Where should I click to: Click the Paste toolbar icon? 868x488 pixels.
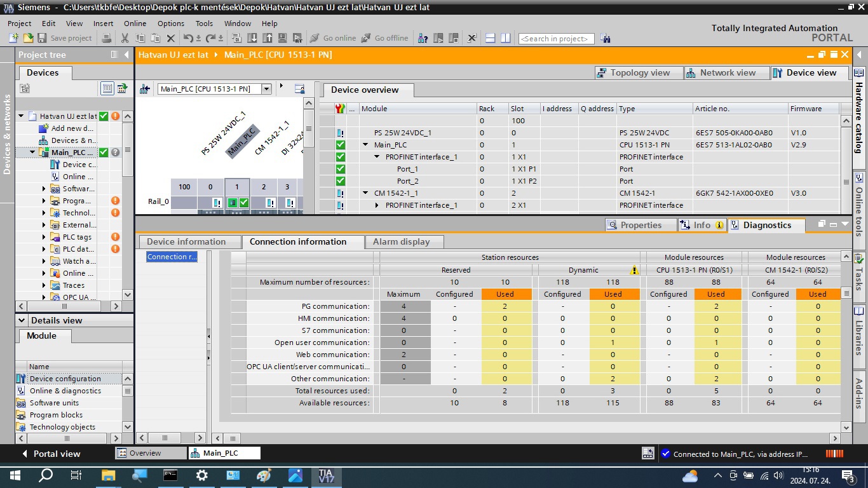pyautogui.click(x=155, y=38)
